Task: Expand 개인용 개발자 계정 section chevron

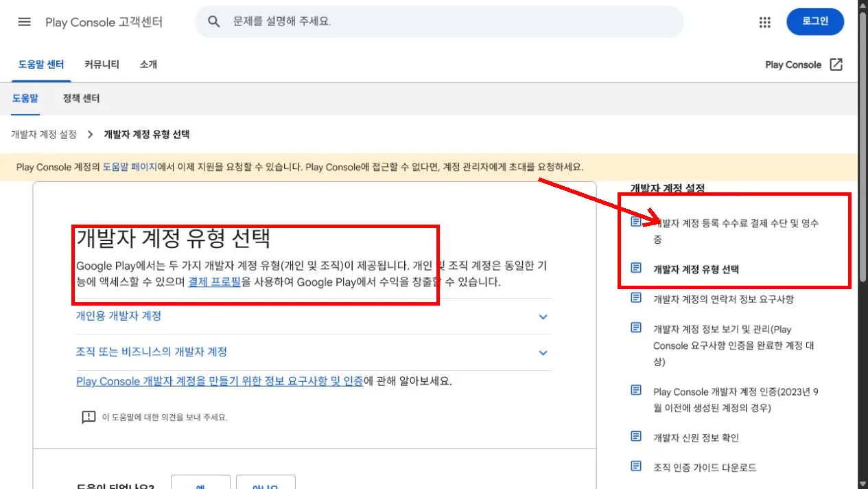Action: 543,317
